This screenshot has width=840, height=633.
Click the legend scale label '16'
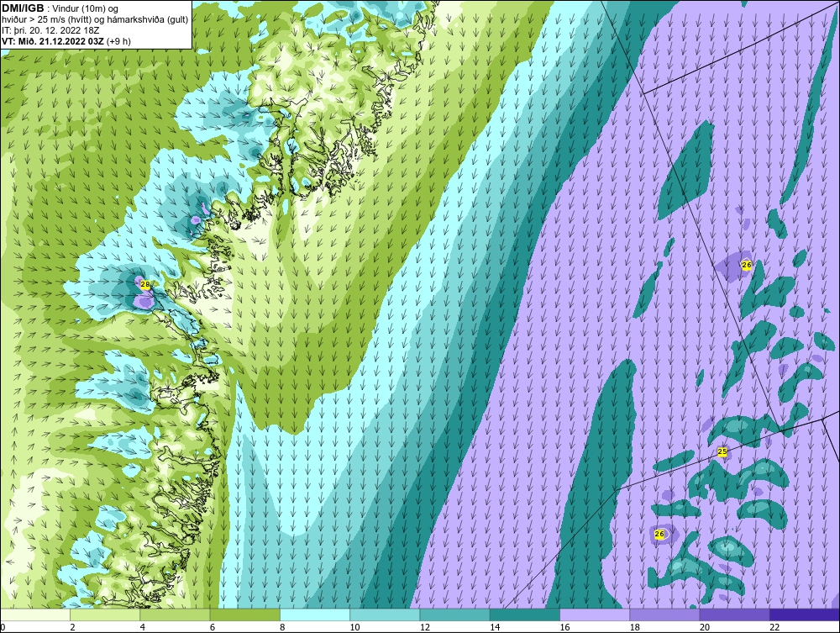point(564,628)
